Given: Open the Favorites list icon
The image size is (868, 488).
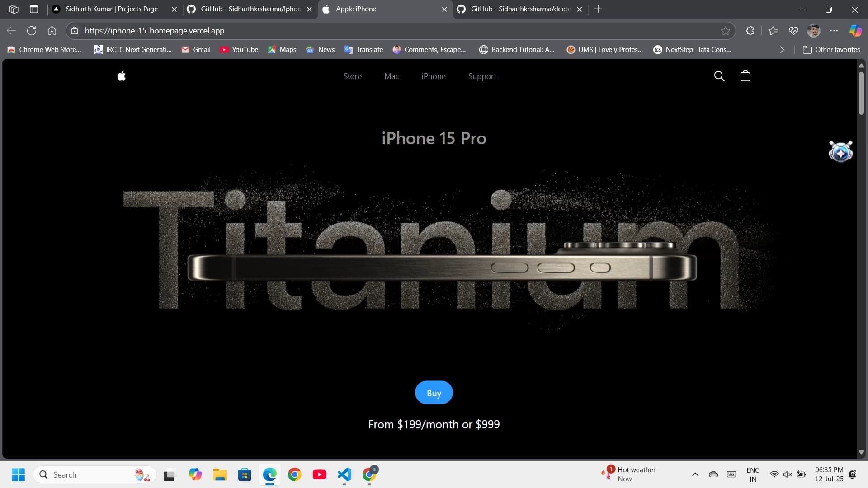Looking at the screenshot, I should (773, 31).
